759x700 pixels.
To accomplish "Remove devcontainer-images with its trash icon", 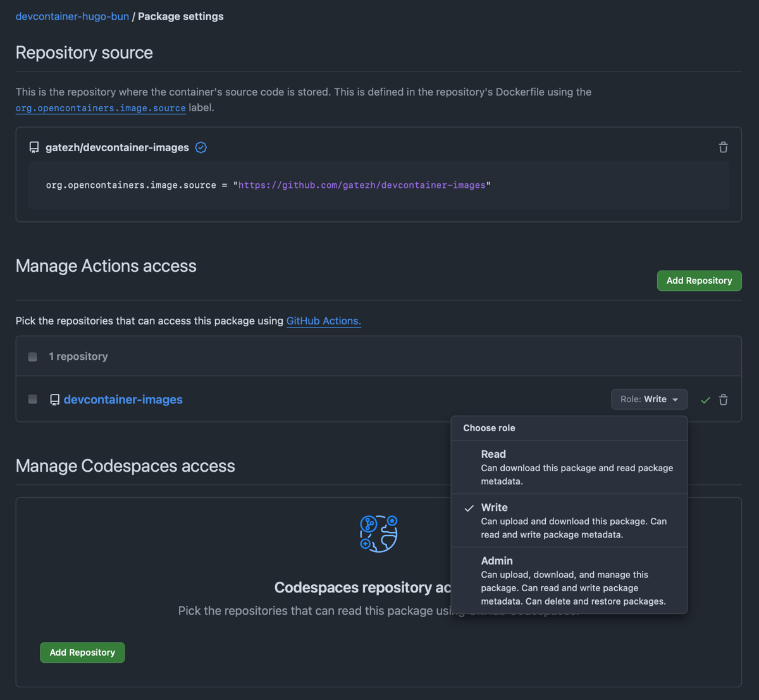I will (723, 400).
